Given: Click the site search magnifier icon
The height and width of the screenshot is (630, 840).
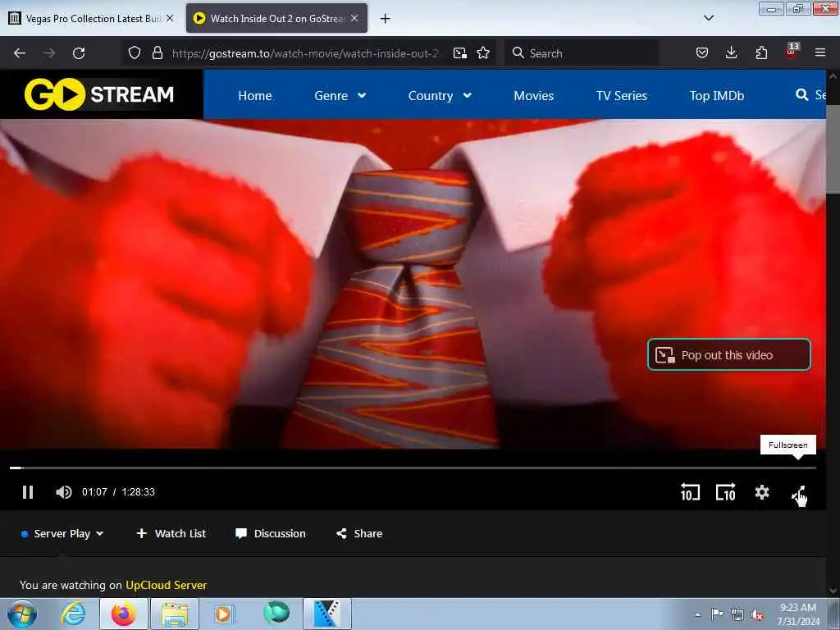Looking at the screenshot, I should pos(801,95).
